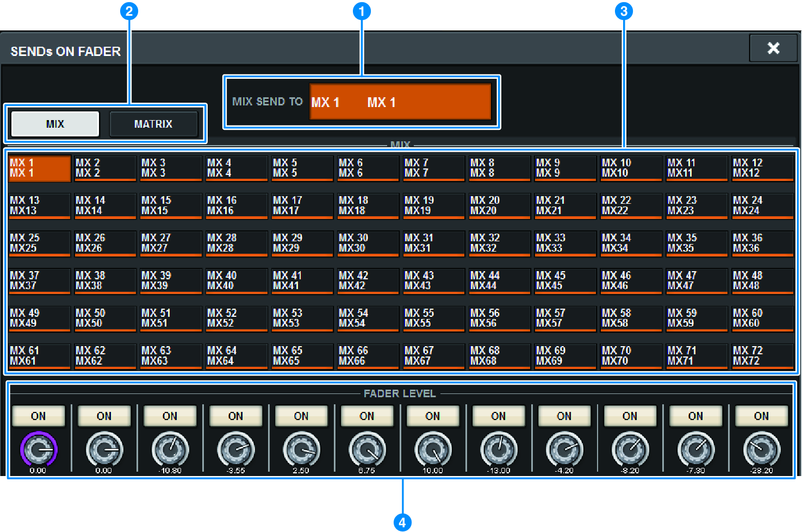Select the MX 36 mix bus
This screenshot has width=802, height=532.
pyautogui.click(x=762, y=243)
